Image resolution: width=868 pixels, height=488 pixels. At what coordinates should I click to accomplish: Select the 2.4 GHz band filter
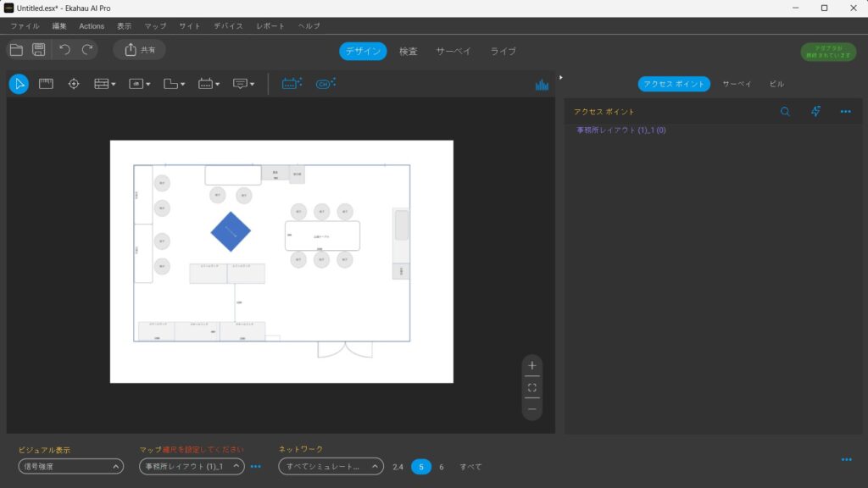click(398, 467)
